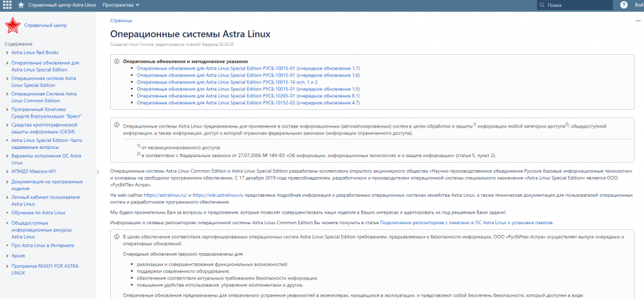Screen dimensions: 644x299
Task: Expand АПМДЗ Максим-М1 tree node
Action: (x=7, y=171)
